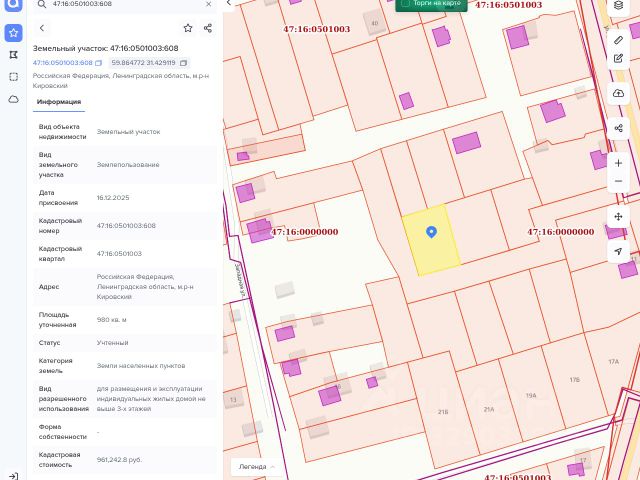Screen dimensions: 640x480
Task: Zoom in the map with plus
Action: (618, 163)
